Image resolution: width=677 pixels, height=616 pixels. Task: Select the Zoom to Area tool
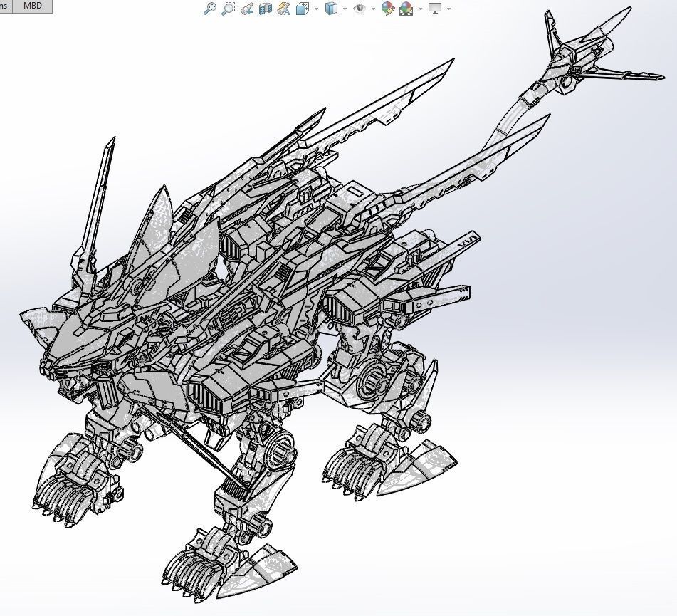coord(228,9)
